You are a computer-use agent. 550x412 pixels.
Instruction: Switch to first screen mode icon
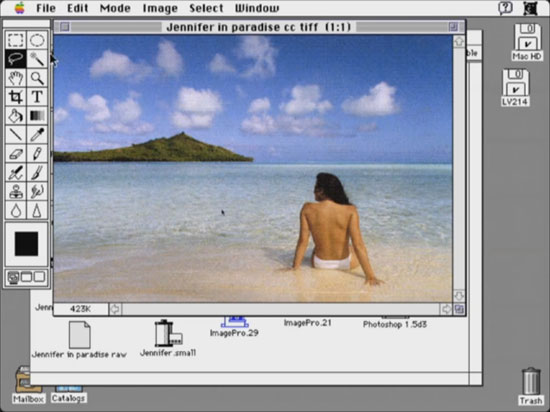point(13,277)
